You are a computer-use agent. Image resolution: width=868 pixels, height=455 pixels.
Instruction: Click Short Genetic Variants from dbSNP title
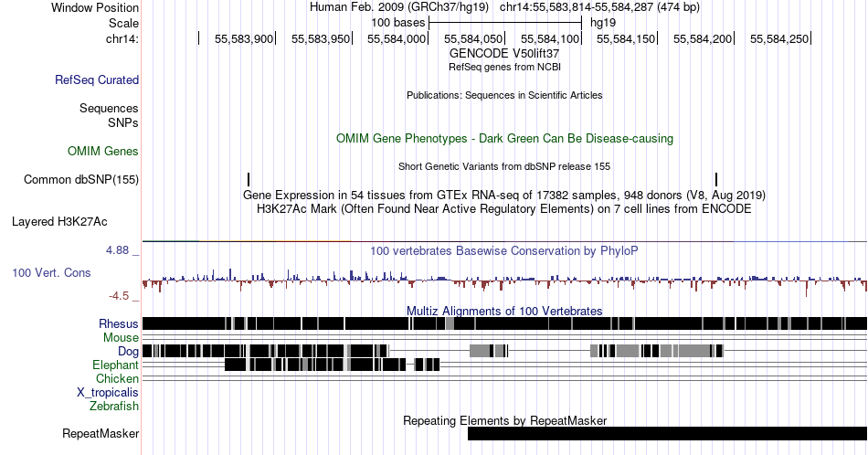tap(504, 166)
